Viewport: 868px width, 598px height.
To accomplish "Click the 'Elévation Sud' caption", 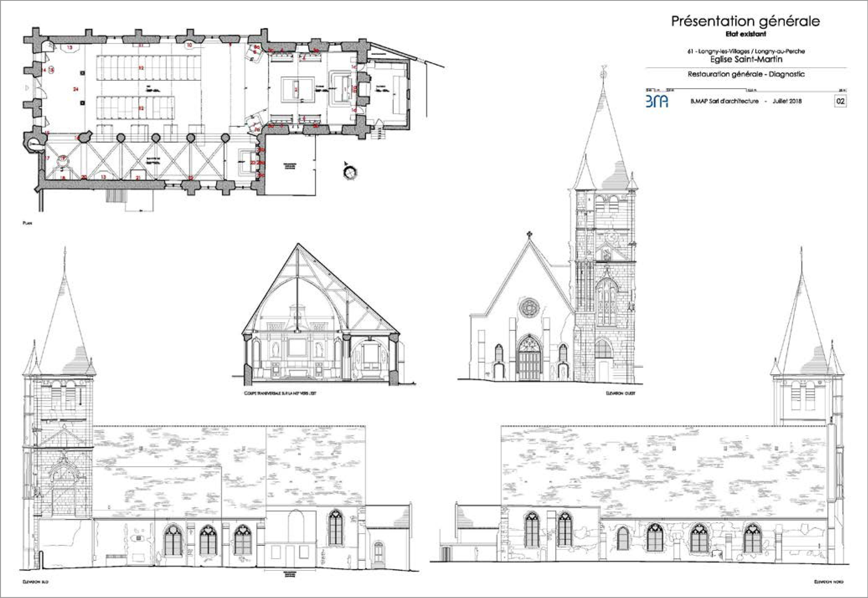I will pos(36,582).
